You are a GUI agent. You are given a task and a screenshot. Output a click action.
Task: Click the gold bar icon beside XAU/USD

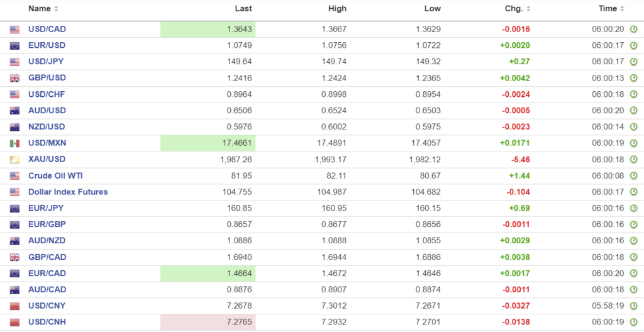click(x=14, y=160)
